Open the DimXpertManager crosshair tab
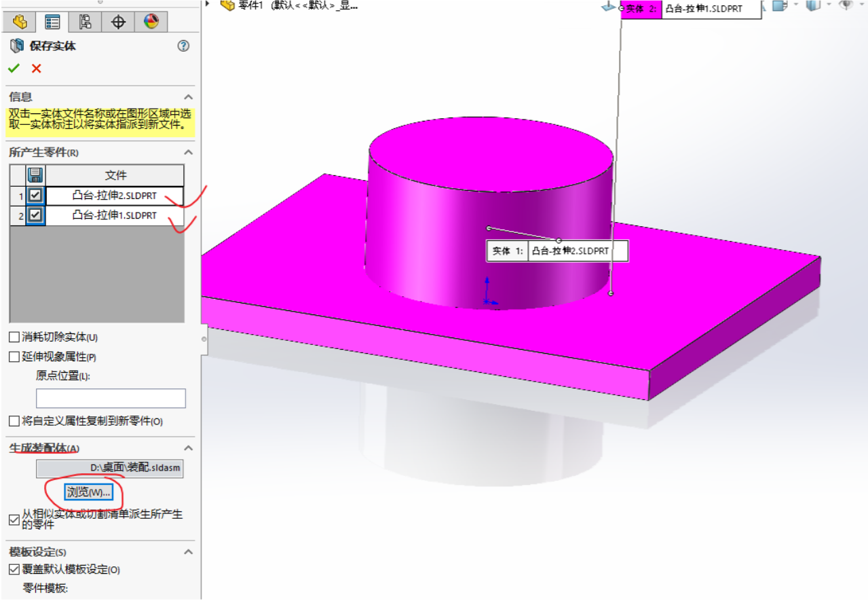Viewport: 868px width, 603px height. [118, 22]
